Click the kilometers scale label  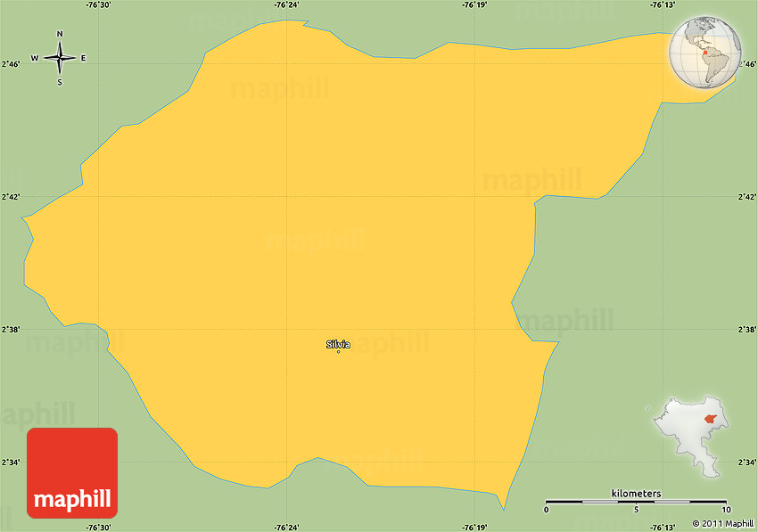[x=636, y=493]
